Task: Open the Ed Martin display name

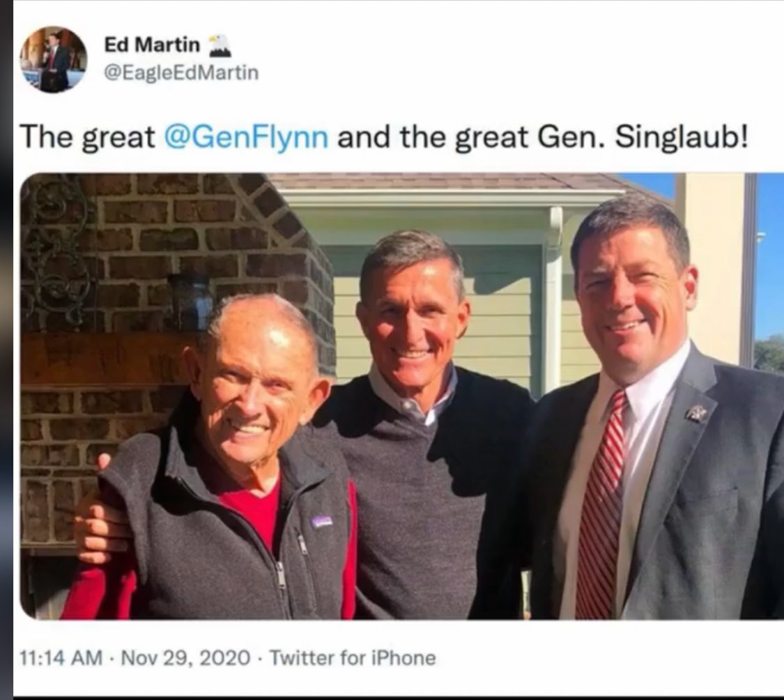Action: (152, 45)
